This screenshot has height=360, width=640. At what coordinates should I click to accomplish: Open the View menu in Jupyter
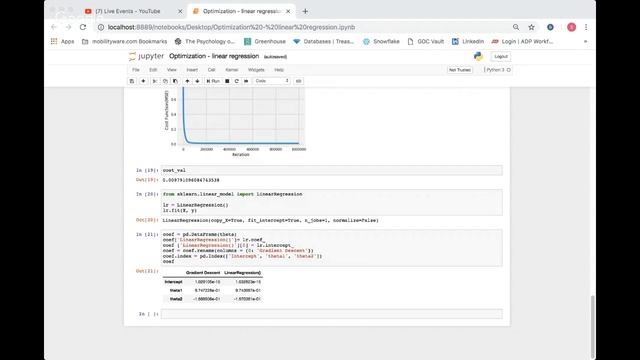pos(172,70)
